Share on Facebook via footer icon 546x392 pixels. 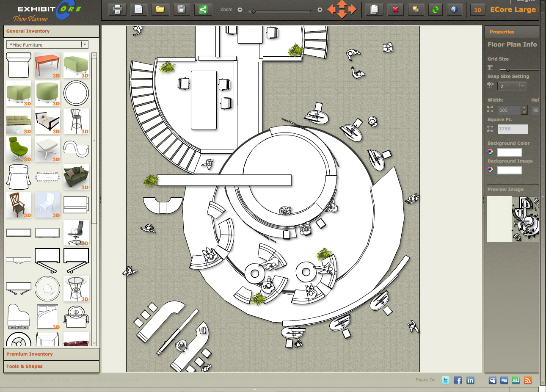[x=458, y=380]
